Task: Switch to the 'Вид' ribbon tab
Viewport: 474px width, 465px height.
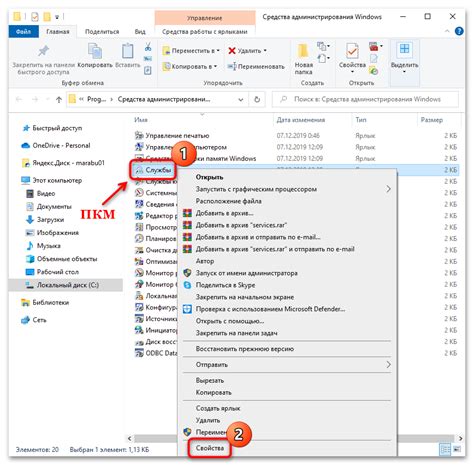Action: (140, 32)
